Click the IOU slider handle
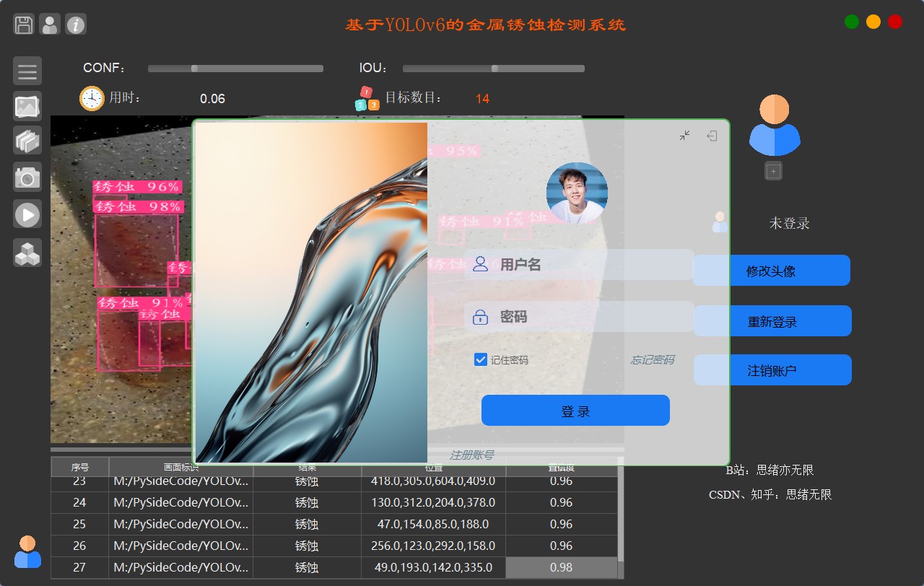Screen dimensions: 924x586 tap(494, 69)
